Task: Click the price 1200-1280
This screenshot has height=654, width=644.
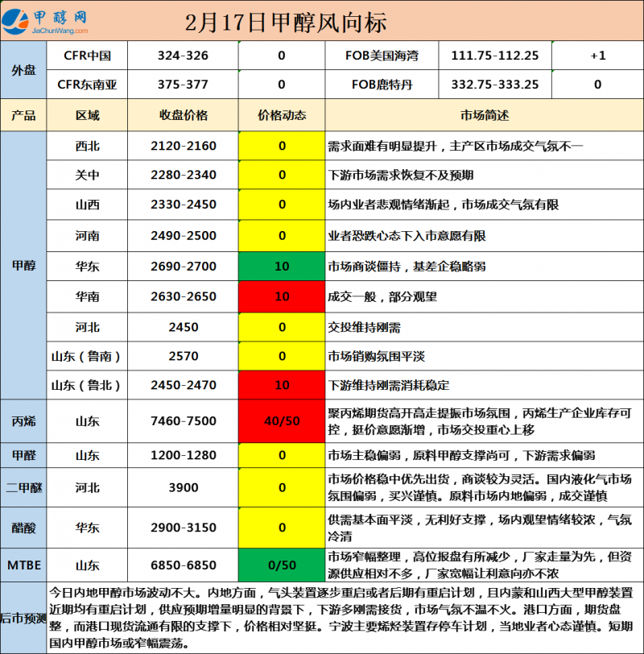Action: (183, 455)
